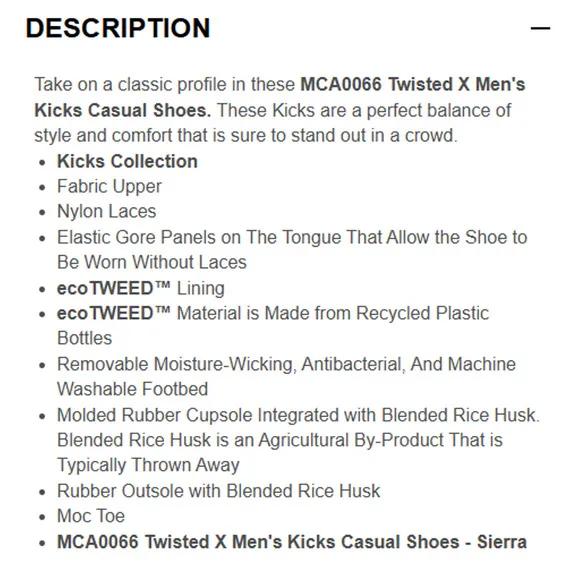Click Kicks Casual Shoes bold intro text
This screenshot has height=580, width=580.
[123, 110]
